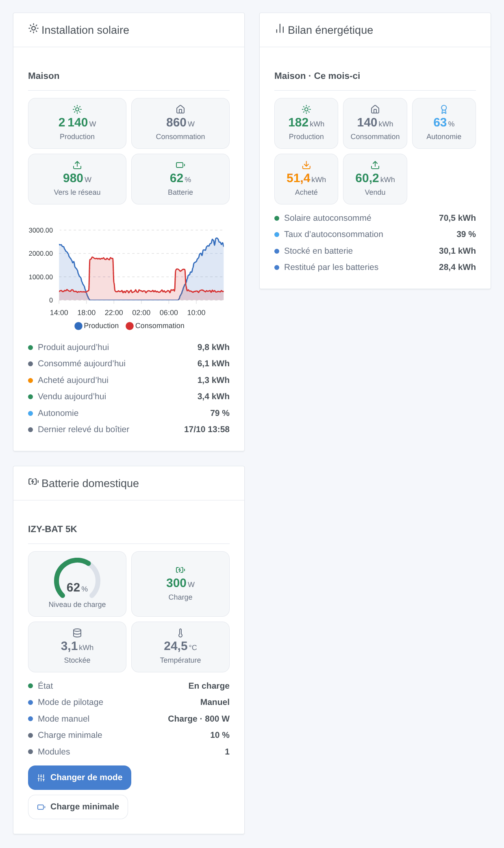Toggle the Production series in chart legend
The height and width of the screenshot is (848, 504).
point(97,326)
